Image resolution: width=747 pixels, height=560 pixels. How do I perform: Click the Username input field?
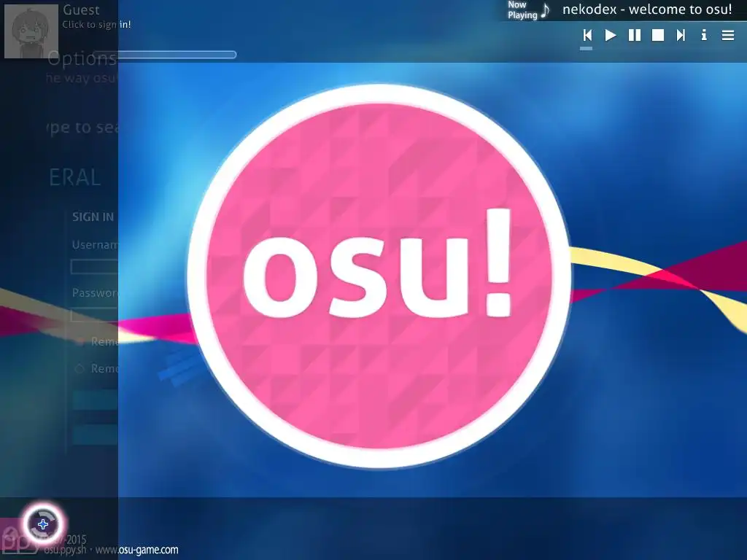click(94, 267)
